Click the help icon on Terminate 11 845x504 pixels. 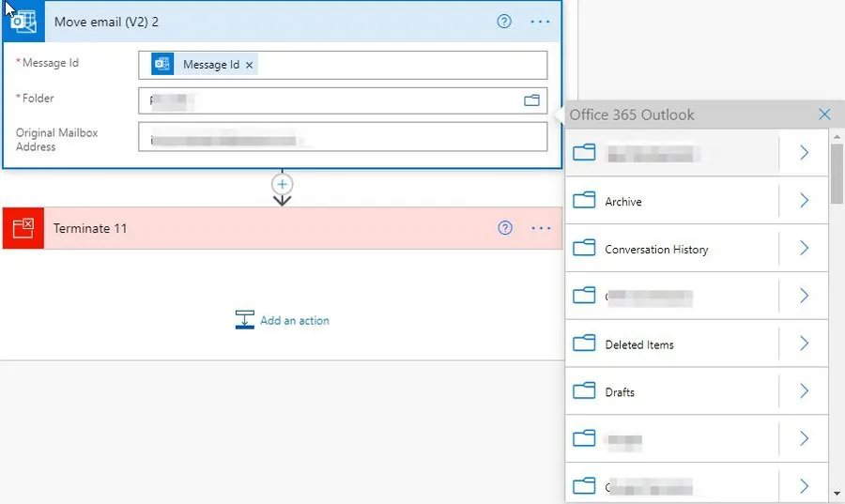505,228
